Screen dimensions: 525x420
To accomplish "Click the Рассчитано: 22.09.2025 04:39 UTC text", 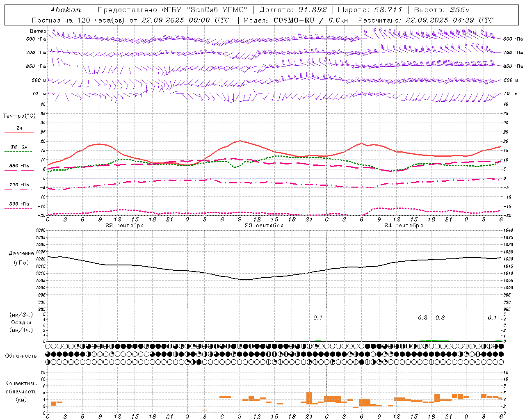I will [x=426, y=20].
